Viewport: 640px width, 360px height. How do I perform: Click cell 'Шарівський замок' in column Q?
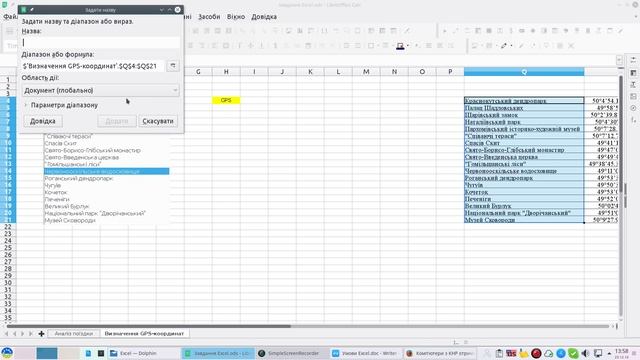pos(524,115)
